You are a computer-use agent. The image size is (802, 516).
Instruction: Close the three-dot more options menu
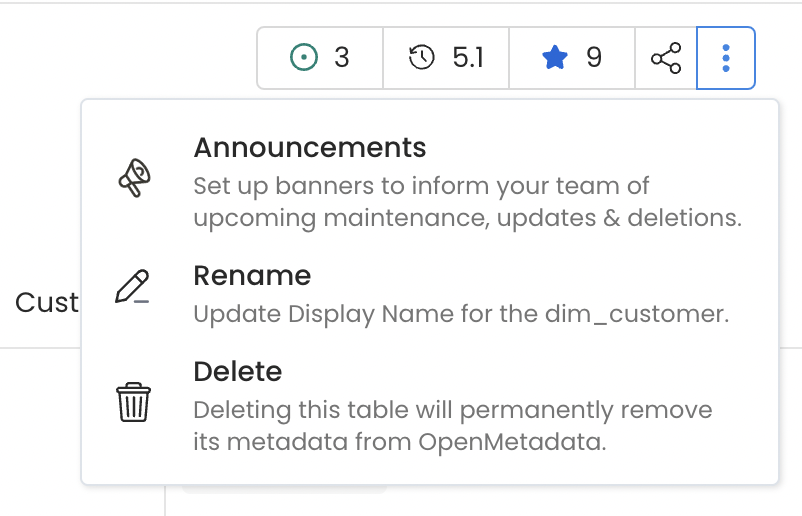[x=726, y=58]
